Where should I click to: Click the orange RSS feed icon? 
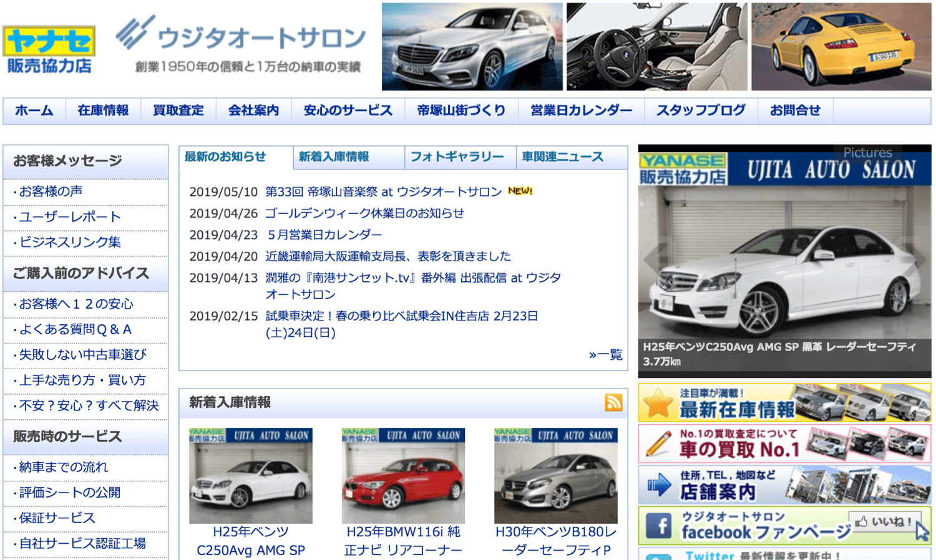pyautogui.click(x=613, y=402)
